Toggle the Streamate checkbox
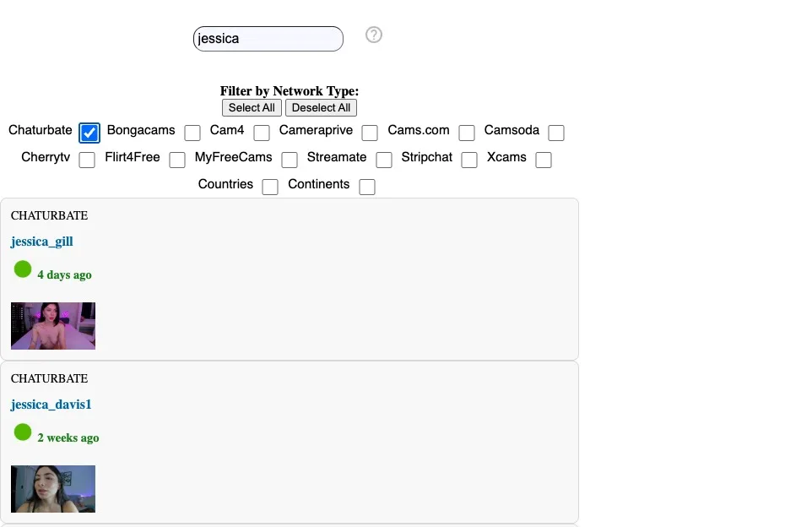This screenshot has height=527, width=812. 384,160
